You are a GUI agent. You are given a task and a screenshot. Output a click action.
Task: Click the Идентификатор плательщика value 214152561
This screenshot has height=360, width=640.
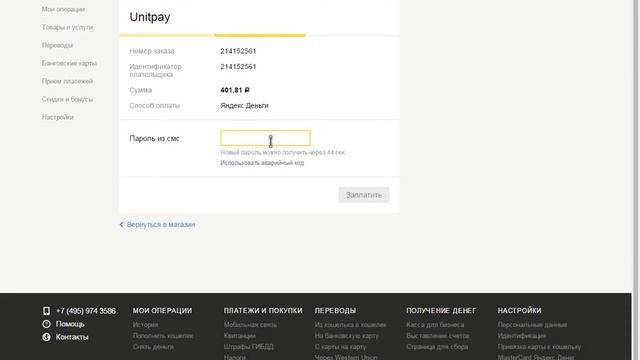pos(238,67)
